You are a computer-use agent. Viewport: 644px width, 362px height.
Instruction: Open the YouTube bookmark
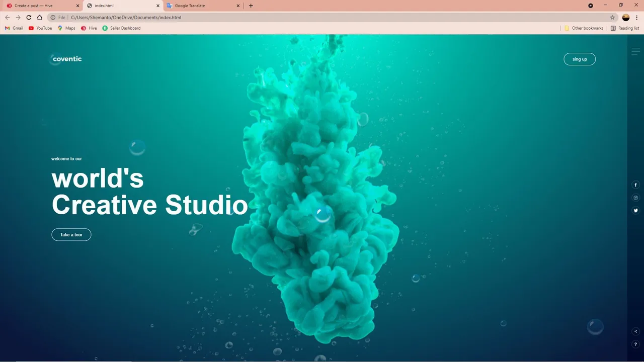[x=40, y=28]
